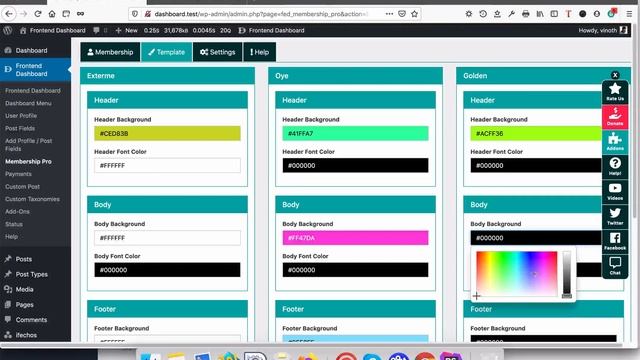Open the Videos icon in side panel

point(615,191)
